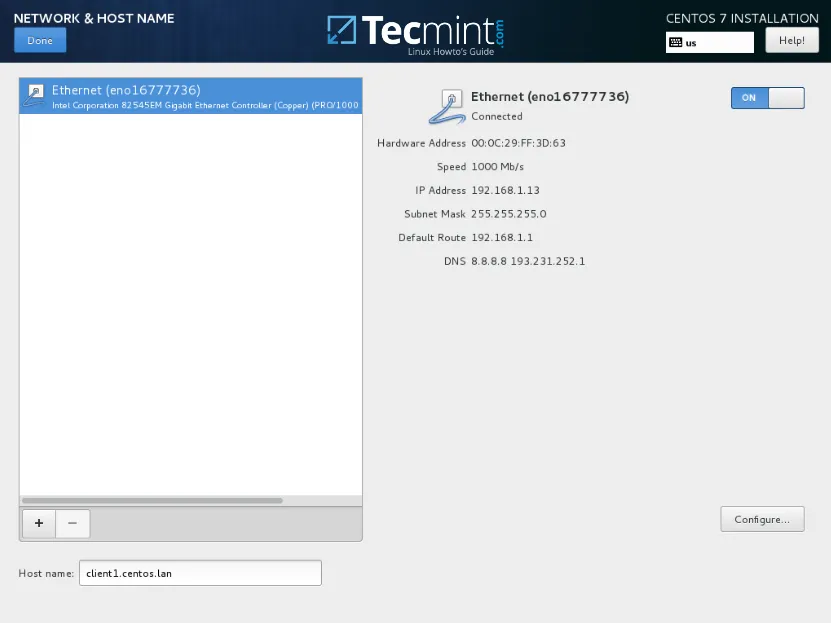Image resolution: width=831 pixels, height=623 pixels.
Task: Click the NETWORK & HOST NAME heading
Action: point(93,18)
